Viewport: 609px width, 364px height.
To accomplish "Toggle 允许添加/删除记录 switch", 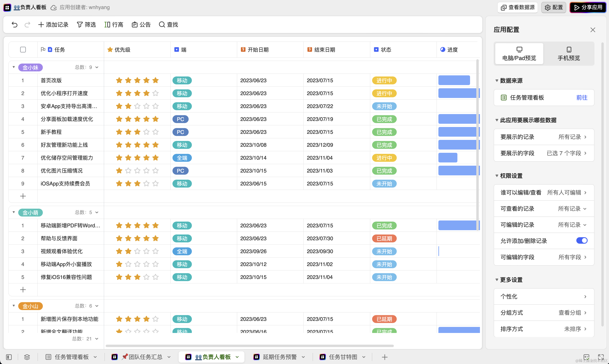I will [x=582, y=241].
